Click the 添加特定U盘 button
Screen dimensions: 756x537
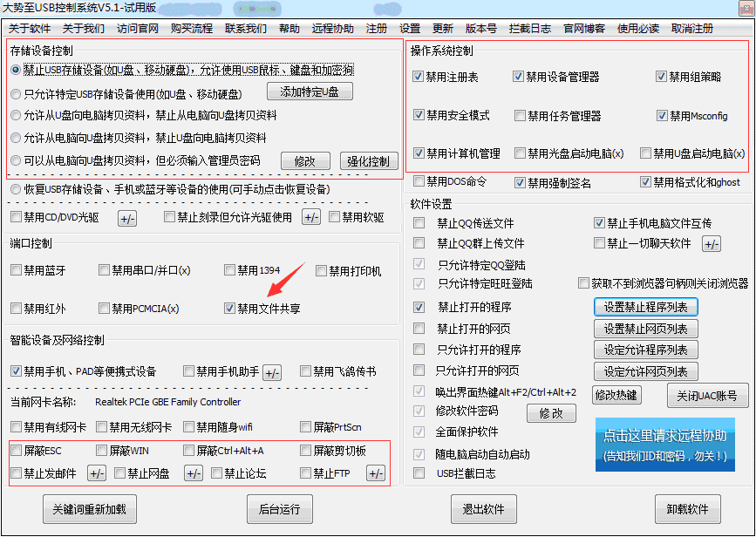point(310,92)
